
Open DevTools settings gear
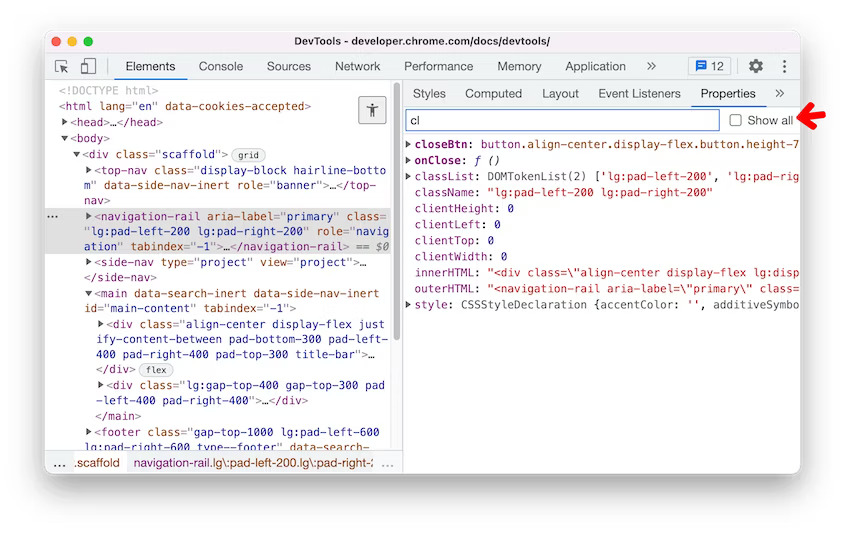pyautogui.click(x=756, y=66)
